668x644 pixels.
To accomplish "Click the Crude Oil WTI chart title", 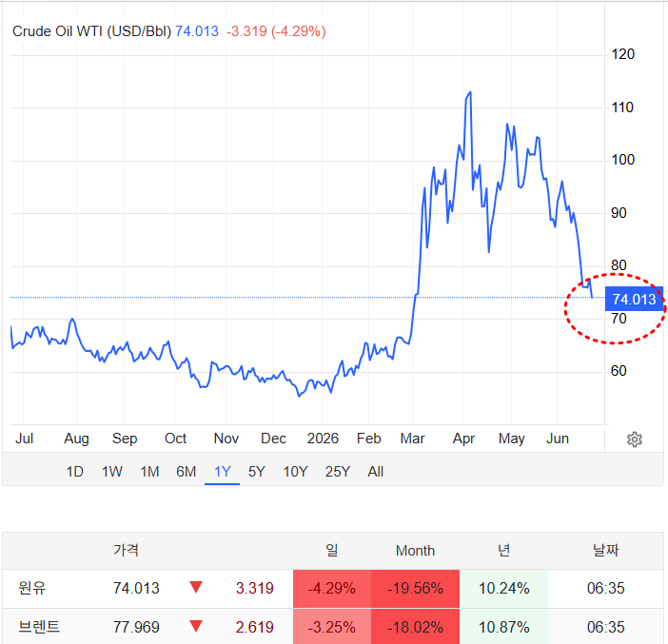I will pos(91,31).
